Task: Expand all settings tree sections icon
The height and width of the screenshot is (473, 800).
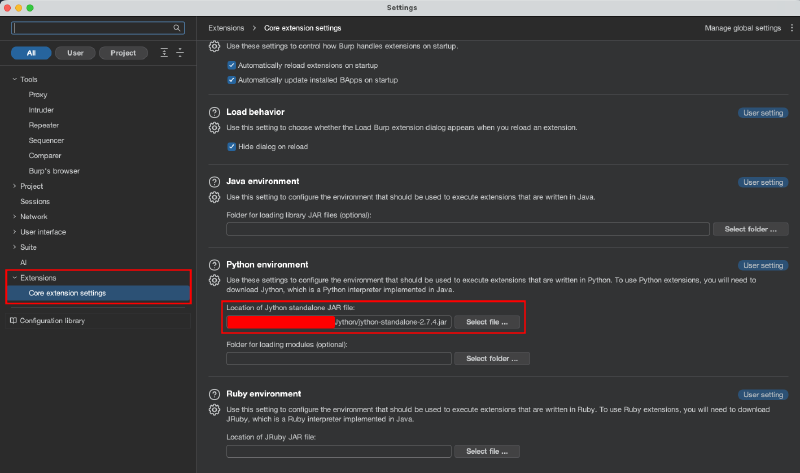Action: (x=164, y=52)
